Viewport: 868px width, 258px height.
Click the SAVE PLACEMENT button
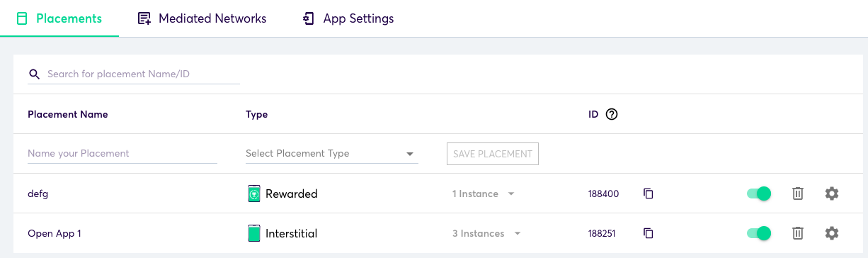pos(493,154)
